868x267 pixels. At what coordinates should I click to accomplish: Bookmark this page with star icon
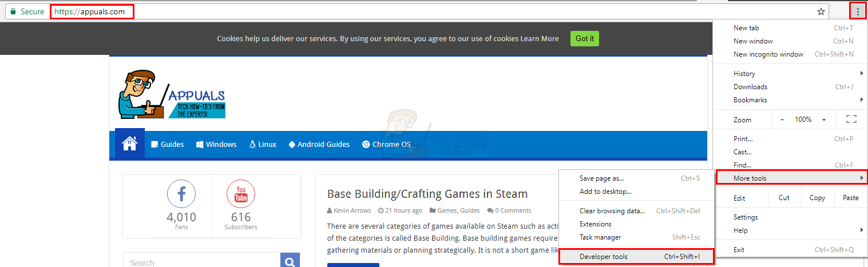point(821,11)
